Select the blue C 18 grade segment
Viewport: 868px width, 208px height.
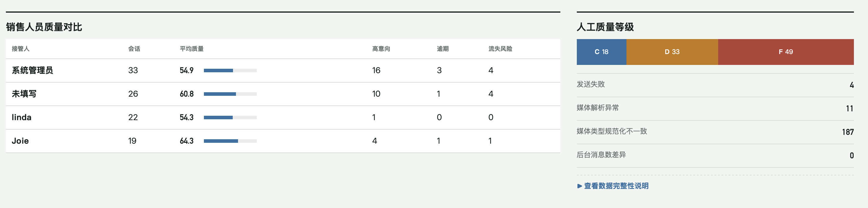pos(601,52)
